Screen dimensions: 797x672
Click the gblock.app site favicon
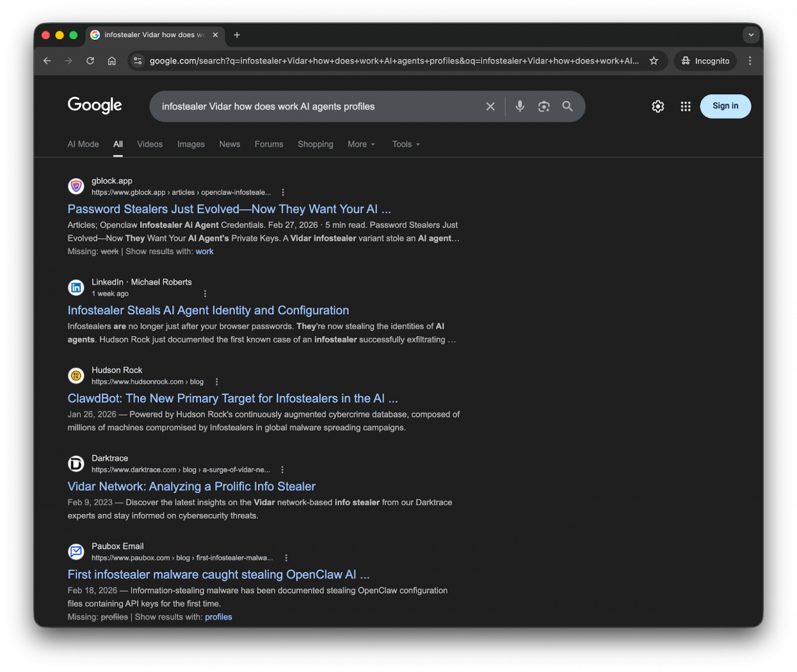[76, 186]
